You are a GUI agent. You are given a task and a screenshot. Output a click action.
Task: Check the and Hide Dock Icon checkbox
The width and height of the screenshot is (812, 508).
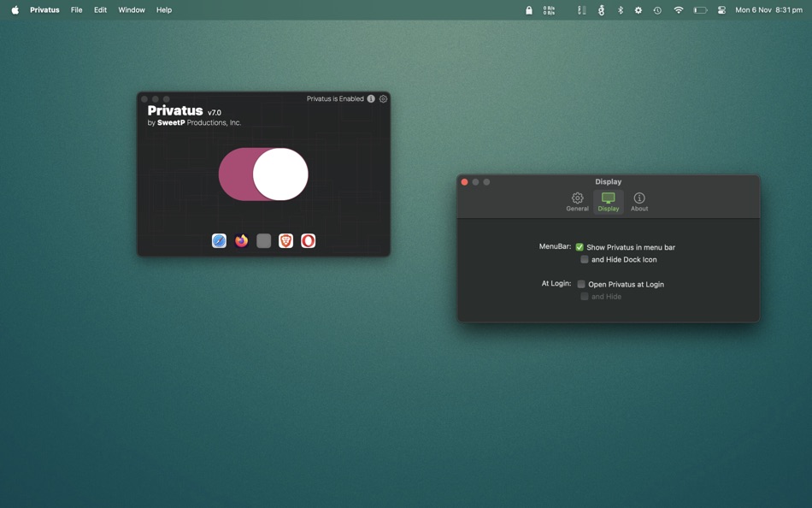click(x=584, y=259)
